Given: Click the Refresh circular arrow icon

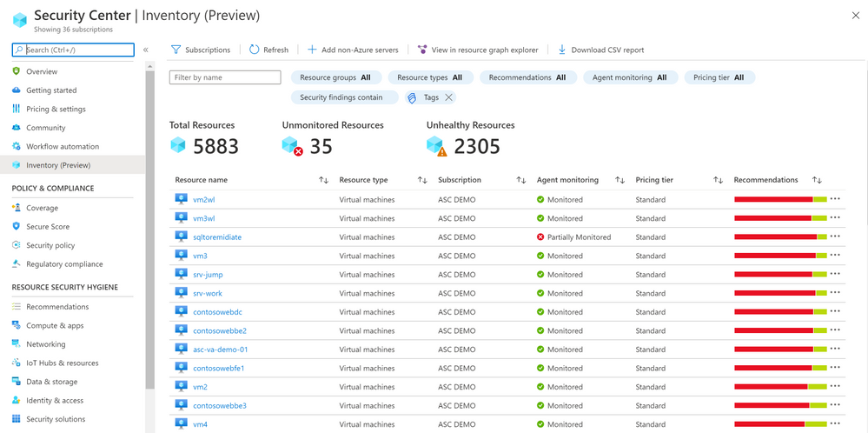Looking at the screenshot, I should click(254, 50).
